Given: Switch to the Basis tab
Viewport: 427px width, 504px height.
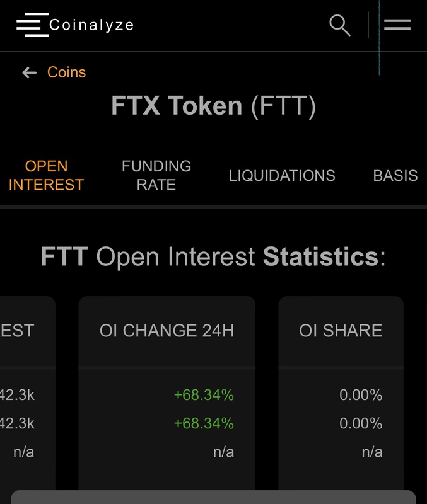Looking at the screenshot, I should click(395, 176).
